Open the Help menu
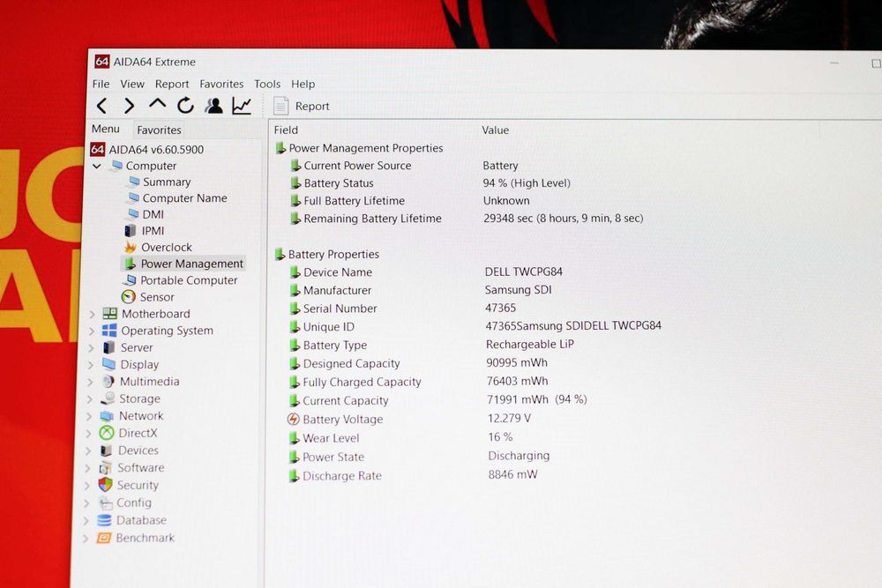 click(303, 84)
